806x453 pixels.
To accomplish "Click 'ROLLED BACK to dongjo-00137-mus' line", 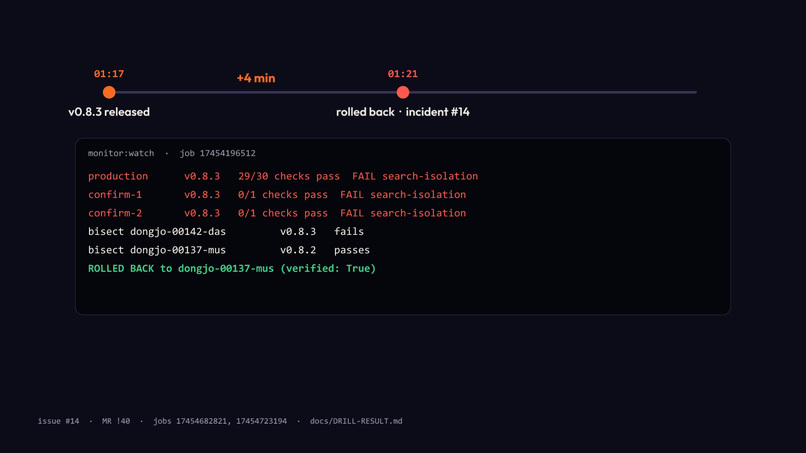I will (x=232, y=269).
